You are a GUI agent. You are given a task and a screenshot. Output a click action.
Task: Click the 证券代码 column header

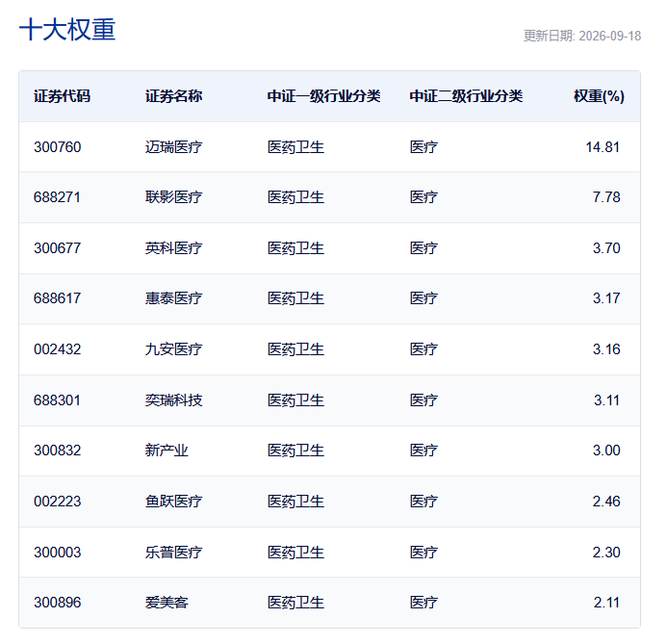[x=63, y=96]
